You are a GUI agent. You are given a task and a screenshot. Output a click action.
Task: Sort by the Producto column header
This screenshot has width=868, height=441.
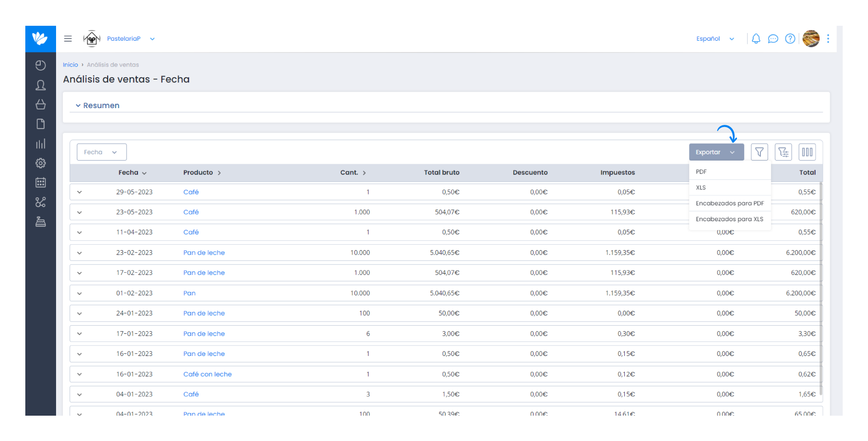[202, 172]
